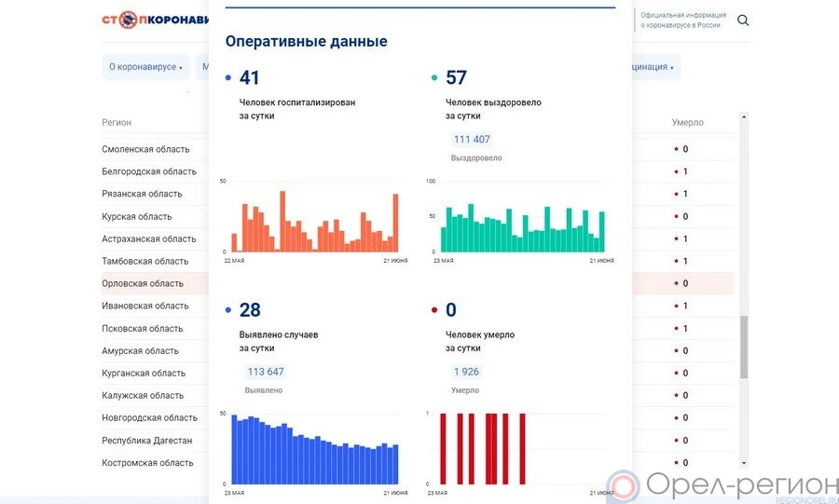Click the search magnifier icon
Viewport: 839px width, 504px height.
(x=743, y=20)
